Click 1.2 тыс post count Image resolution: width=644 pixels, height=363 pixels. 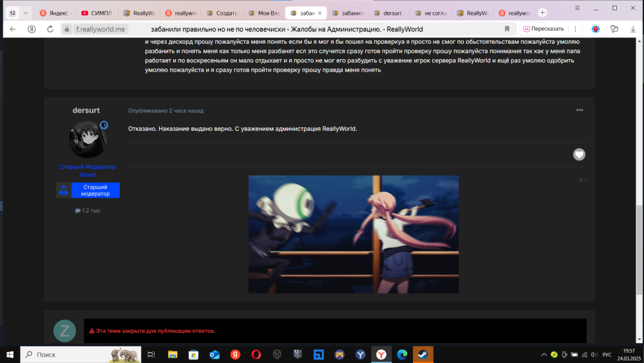point(88,210)
